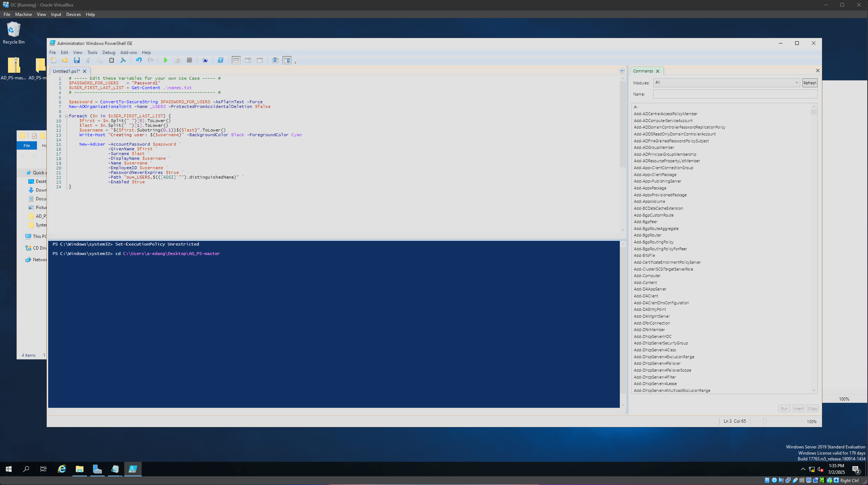
Task: Select Add-DnsServerInDC... Add-DhcpServerInDC command
Action: (x=652, y=336)
